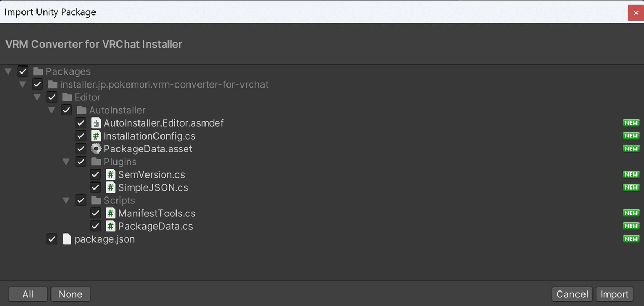Click the Plugins folder icon
The image size is (644, 306).
(96, 162)
